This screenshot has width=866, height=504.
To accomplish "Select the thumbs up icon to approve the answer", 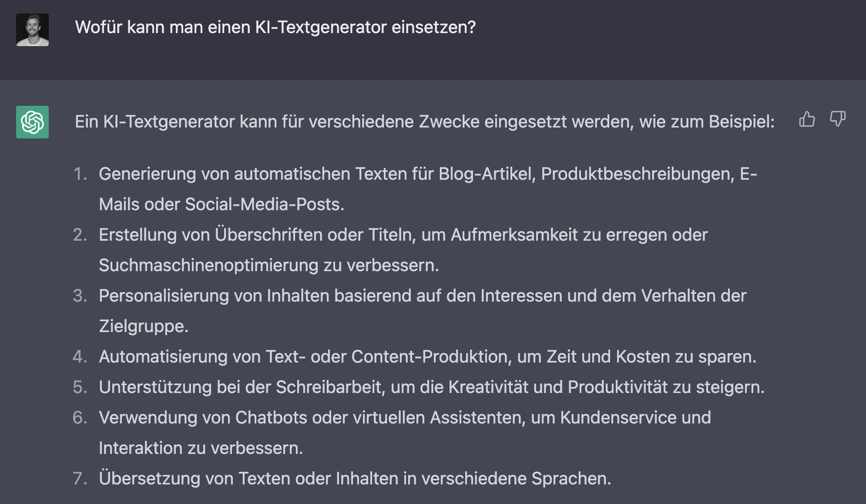I will point(808,119).
